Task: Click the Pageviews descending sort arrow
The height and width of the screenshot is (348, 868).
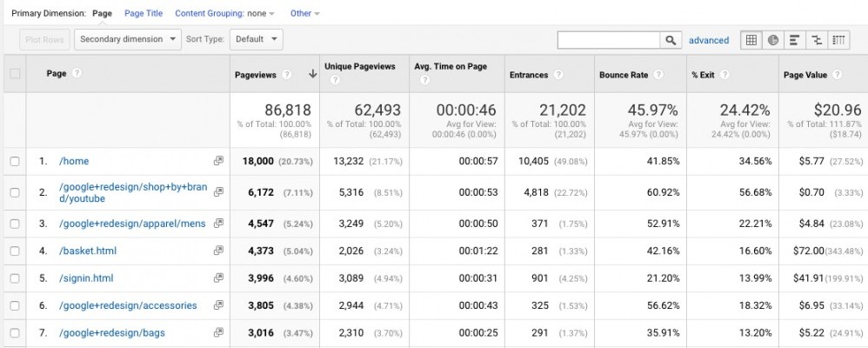Action: [312, 74]
